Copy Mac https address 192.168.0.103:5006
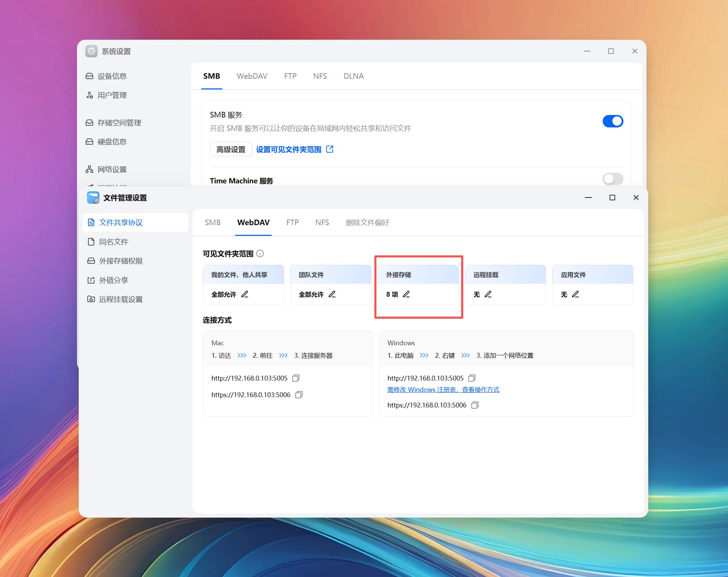This screenshot has height=577, width=728. pyautogui.click(x=299, y=395)
